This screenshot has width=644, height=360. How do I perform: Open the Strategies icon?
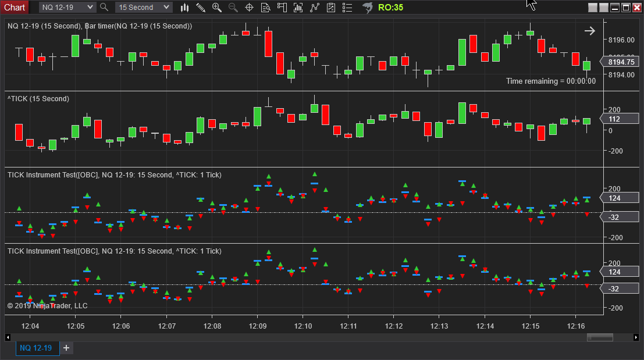tap(315, 8)
